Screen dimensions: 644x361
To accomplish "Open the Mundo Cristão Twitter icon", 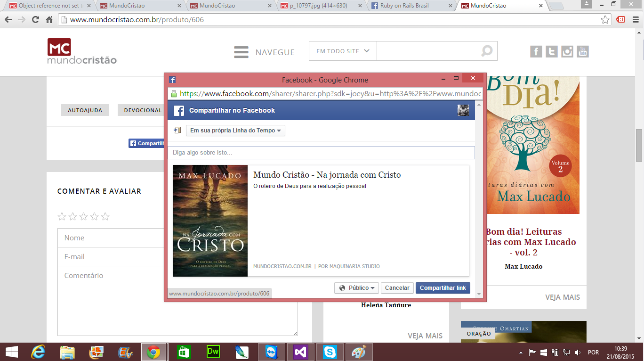I will pos(552,51).
